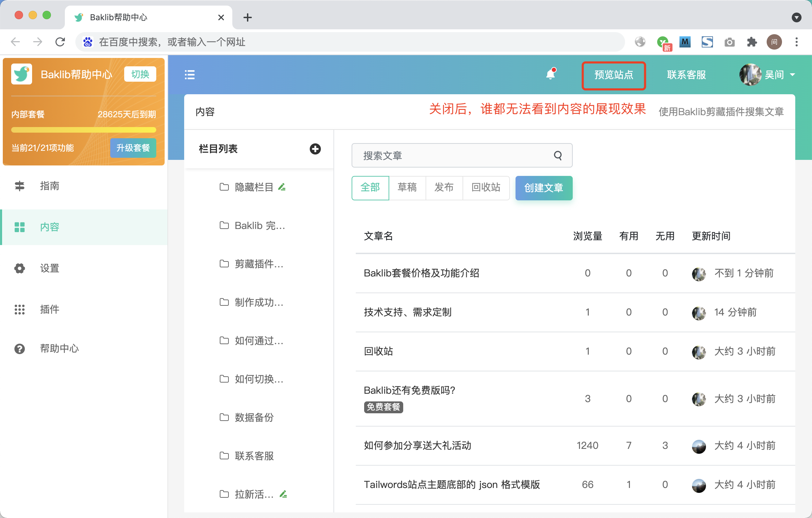Click the 预览站点 button

(614, 75)
